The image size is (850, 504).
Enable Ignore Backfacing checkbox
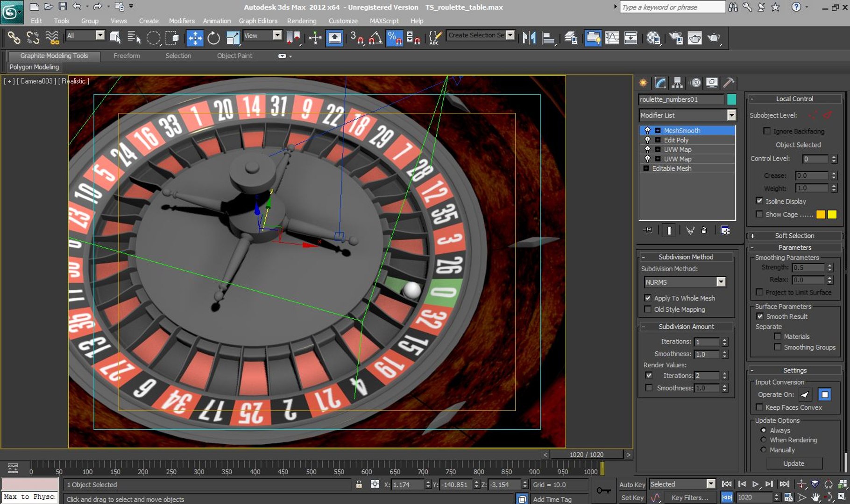pos(767,131)
